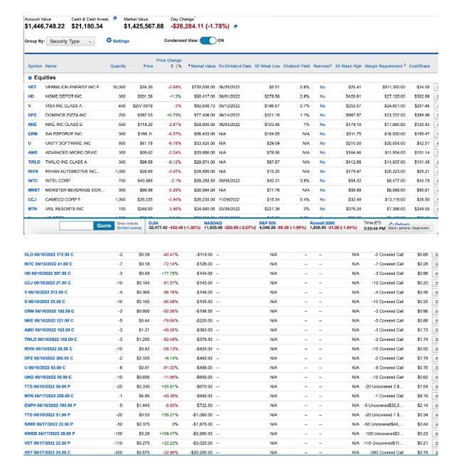Open row menu for RIVN 29.50 C option
Viewport: 476px width, 464px height.
coord(437,349)
